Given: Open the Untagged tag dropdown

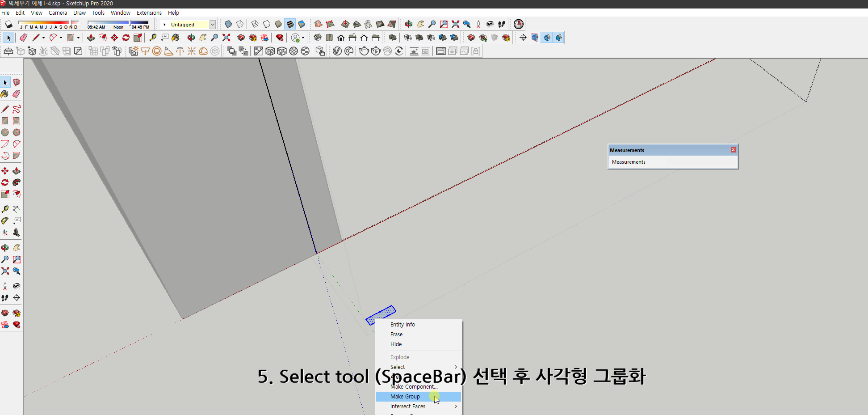Looking at the screenshot, I should (x=213, y=25).
